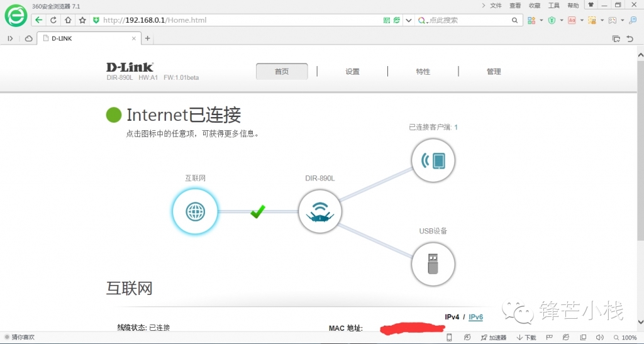Select the 首页 tab
The width and height of the screenshot is (644, 344).
tap(282, 72)
